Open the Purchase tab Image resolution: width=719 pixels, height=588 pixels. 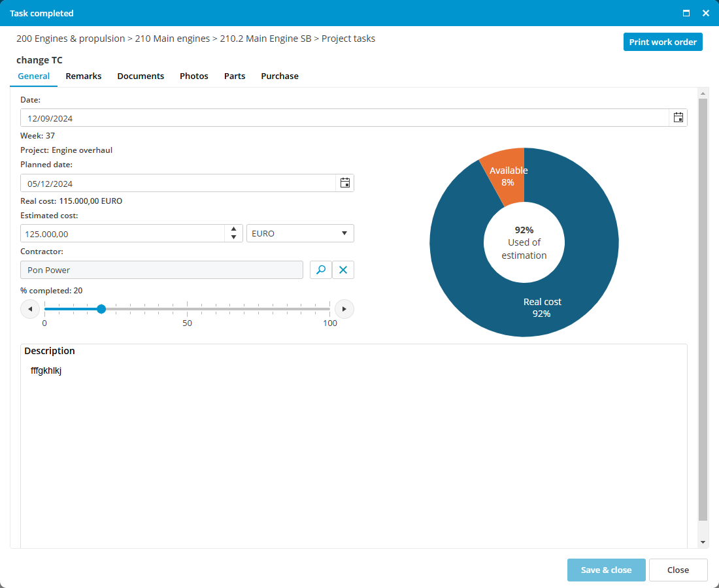click(280, 76)
